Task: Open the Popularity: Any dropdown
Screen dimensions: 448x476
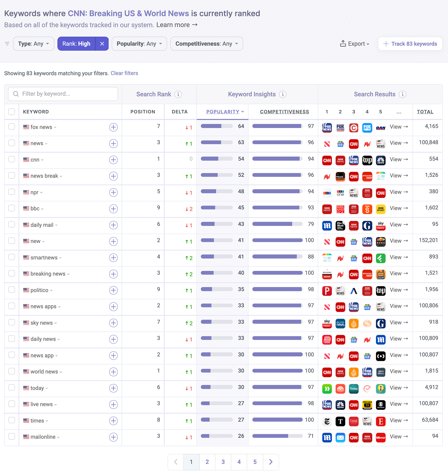Action: (139, 43)
